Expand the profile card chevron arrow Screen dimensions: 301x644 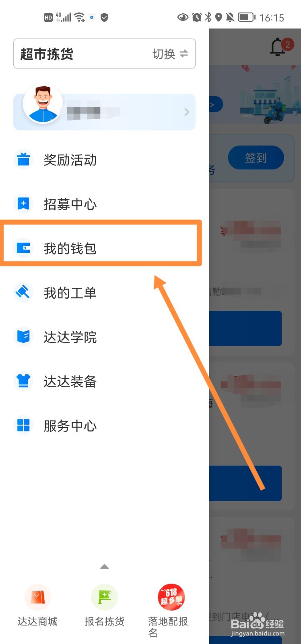pos(186,112)
